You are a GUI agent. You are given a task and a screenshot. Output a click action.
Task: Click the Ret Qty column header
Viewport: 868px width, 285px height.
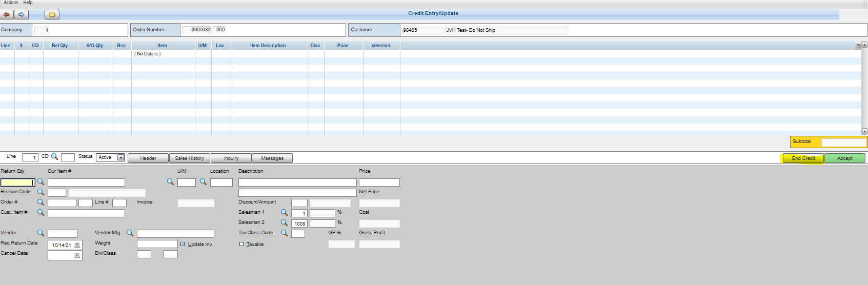(60, 46)
